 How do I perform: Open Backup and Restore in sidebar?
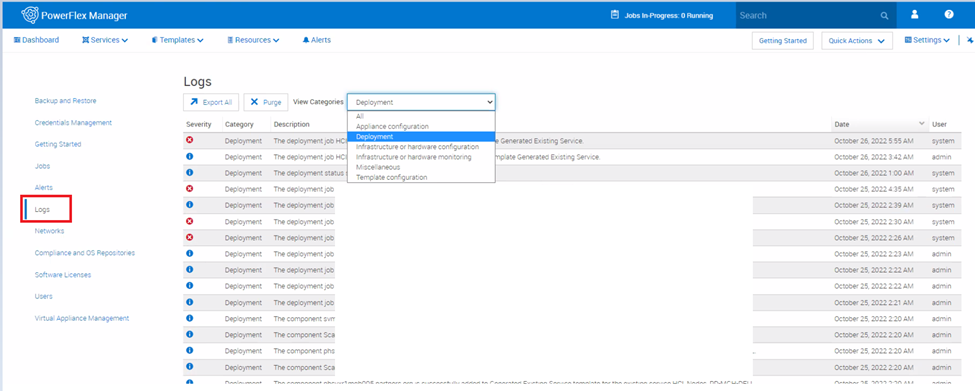tap(65, 101)
